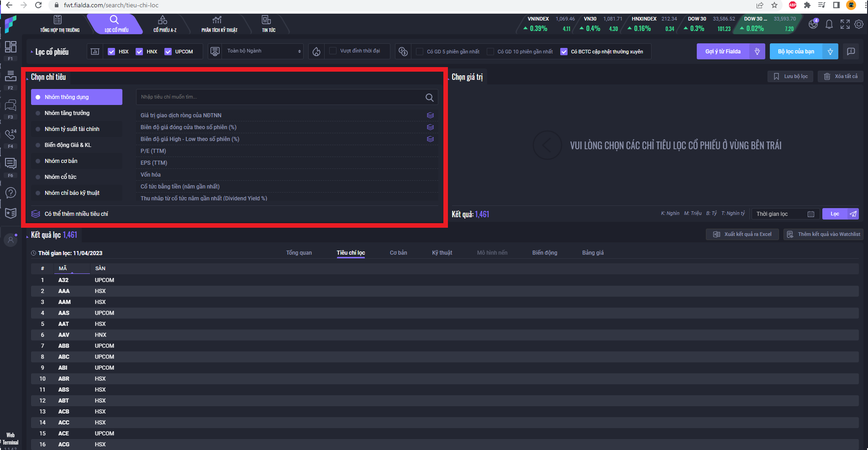Expand the 'Gợi ý từ Fialda' dropdown
The width and height of the screenshot is (868, 450).
[757, 52]
